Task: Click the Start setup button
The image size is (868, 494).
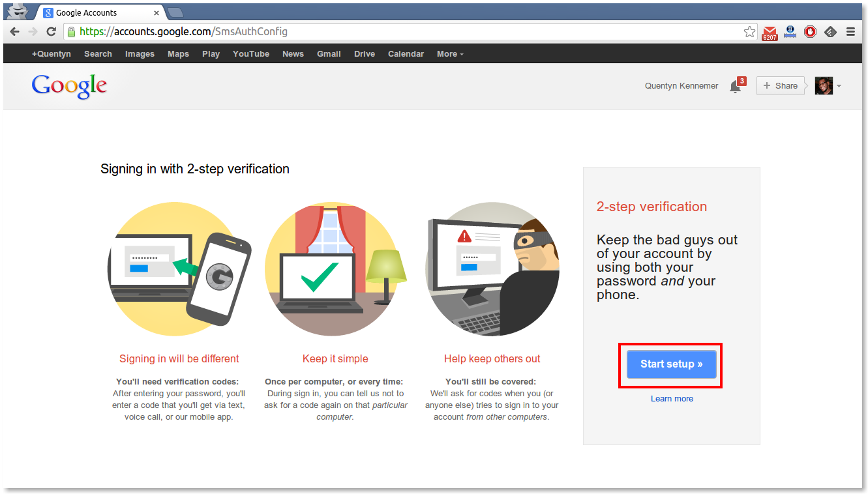Action: point(671,364)
